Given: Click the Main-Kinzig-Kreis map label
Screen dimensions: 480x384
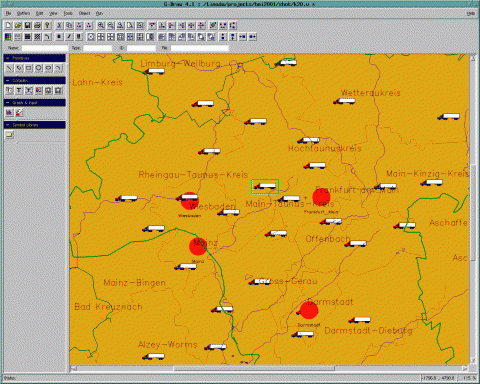Looking at the screenshot, I should click(428, 174).
